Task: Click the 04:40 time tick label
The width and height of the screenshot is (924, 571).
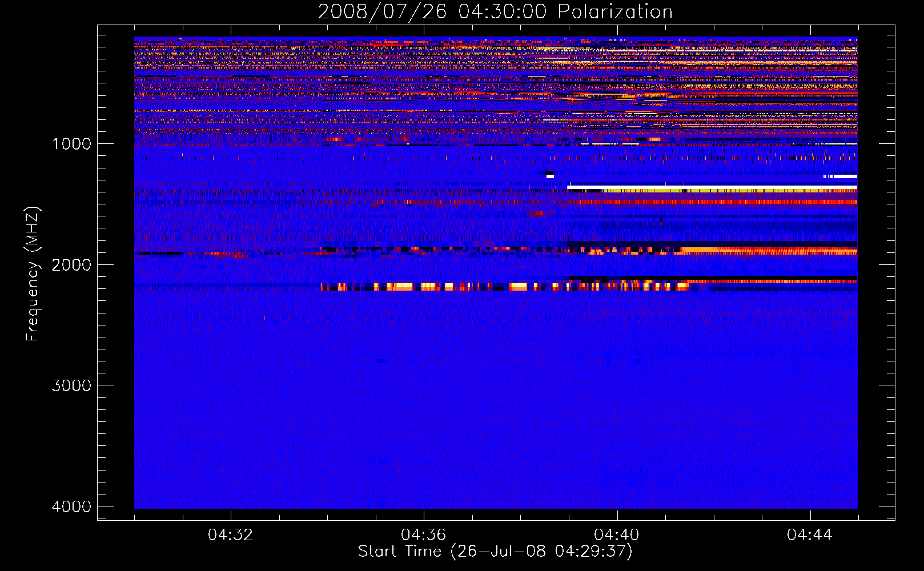Action: click(x=616, y=535)
